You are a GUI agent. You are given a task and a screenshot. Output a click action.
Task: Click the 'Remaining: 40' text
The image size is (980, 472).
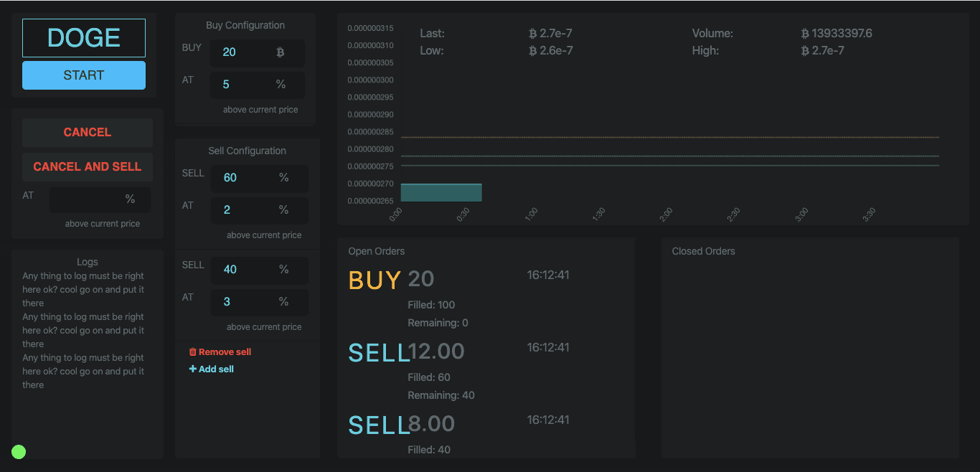(x=441, y=395)
